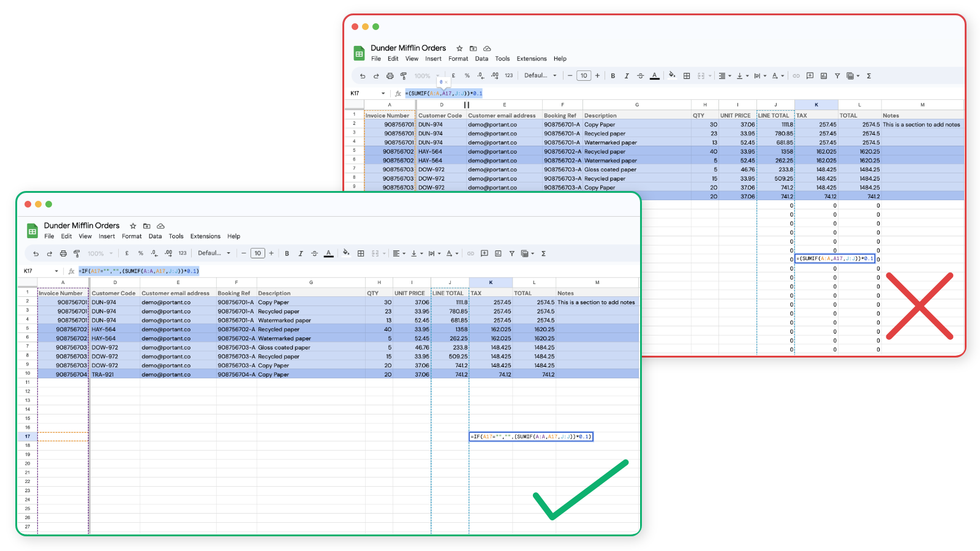Open Insert menu in front window
The image size is (980, 551).
(x=107, y=236)
